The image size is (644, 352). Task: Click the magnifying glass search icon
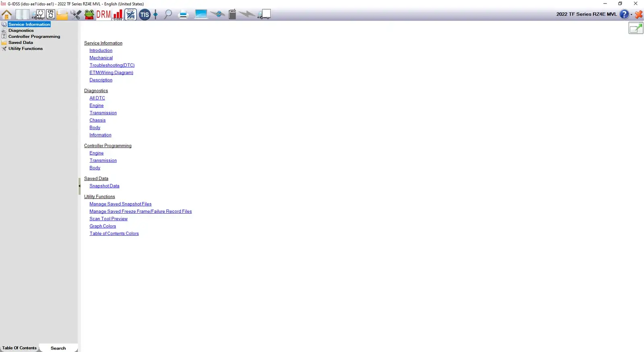pyautogui.click(x=168, y=15)
